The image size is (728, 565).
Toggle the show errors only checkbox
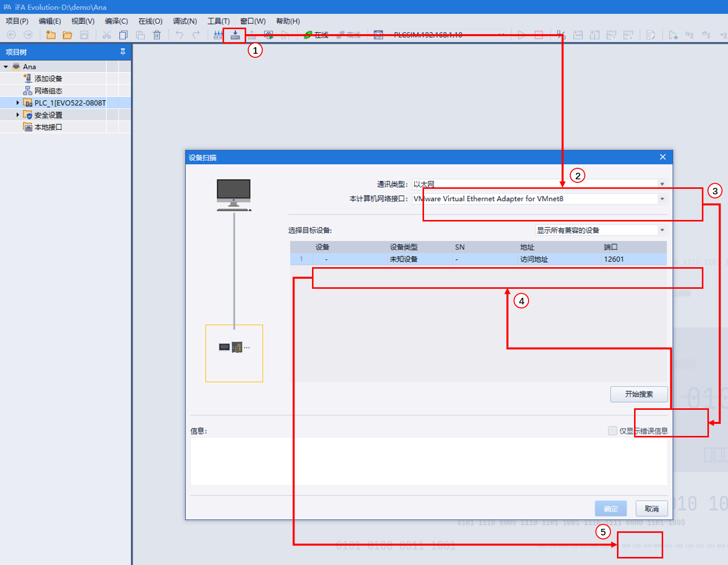point(612,430)
